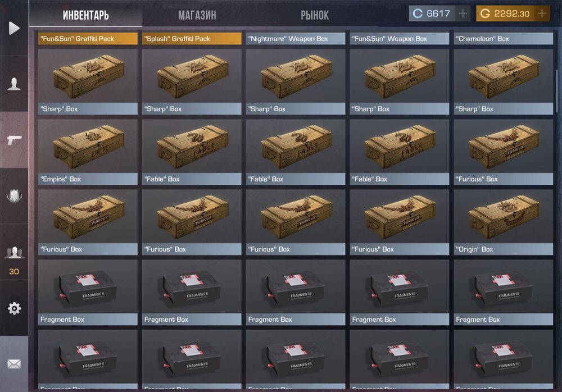This screenshot has width=562, height=392.
Task: Open settings gear icon
Action: [x=14, y=308]
